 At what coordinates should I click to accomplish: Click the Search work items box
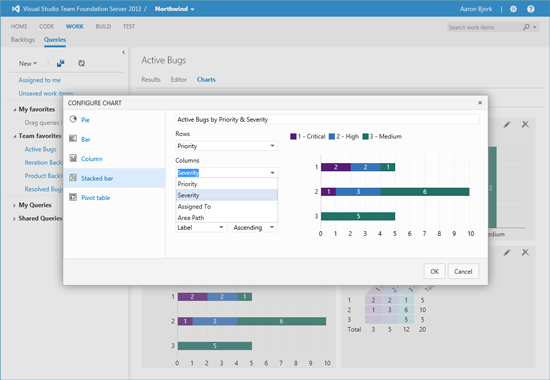click(x=484, y=27)
